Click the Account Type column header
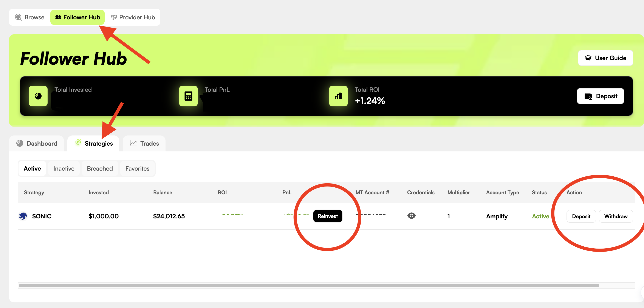The width and height of the screenshot is (644, 308). [x=503, y=192]
